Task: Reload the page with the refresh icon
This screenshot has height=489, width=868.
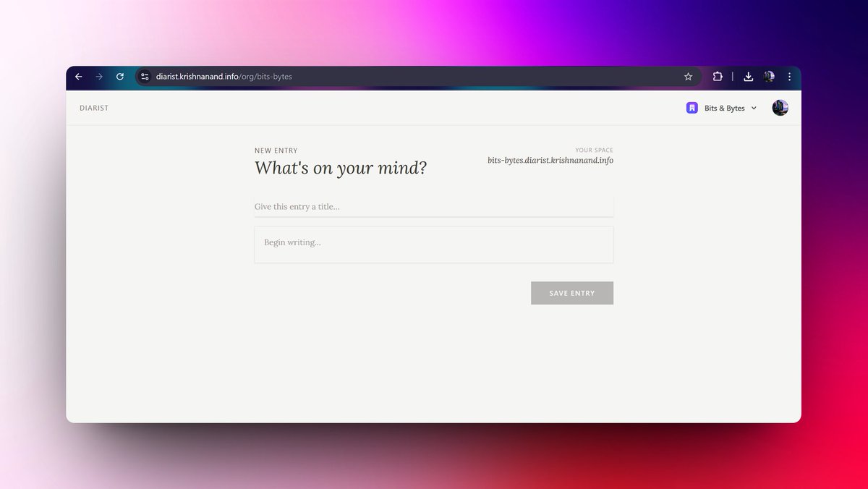Action: pyautogui.click(x=120, y=77)
